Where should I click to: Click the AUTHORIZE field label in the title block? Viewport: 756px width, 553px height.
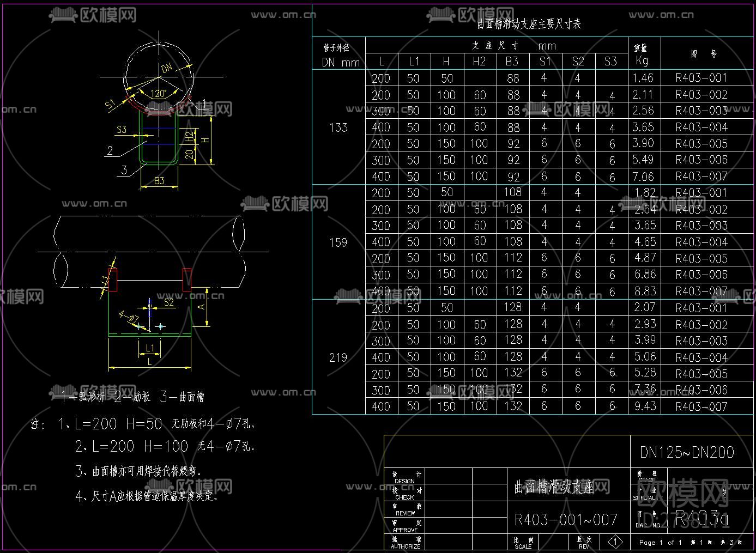tap(406, 546)
